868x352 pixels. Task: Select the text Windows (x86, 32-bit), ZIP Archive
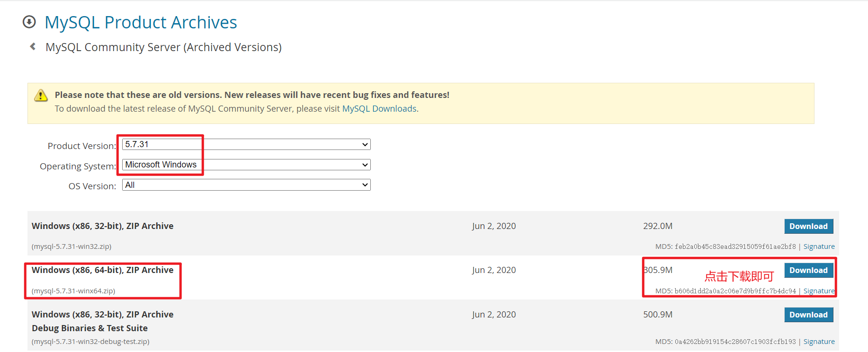[102, 226]
